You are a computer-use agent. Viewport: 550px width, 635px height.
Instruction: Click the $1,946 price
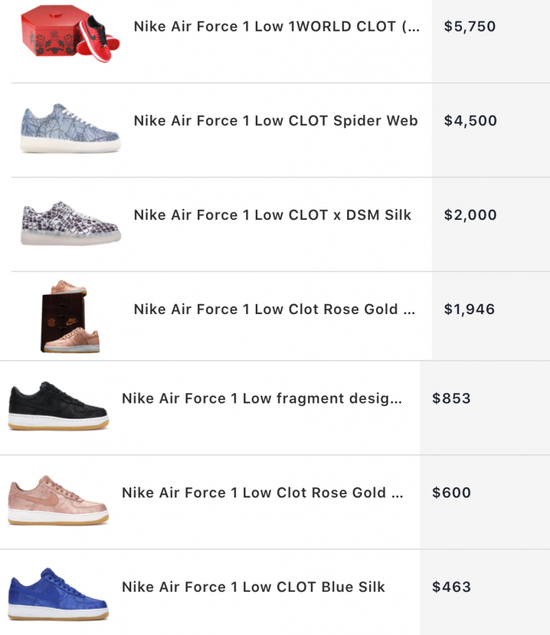coord(469,309)
